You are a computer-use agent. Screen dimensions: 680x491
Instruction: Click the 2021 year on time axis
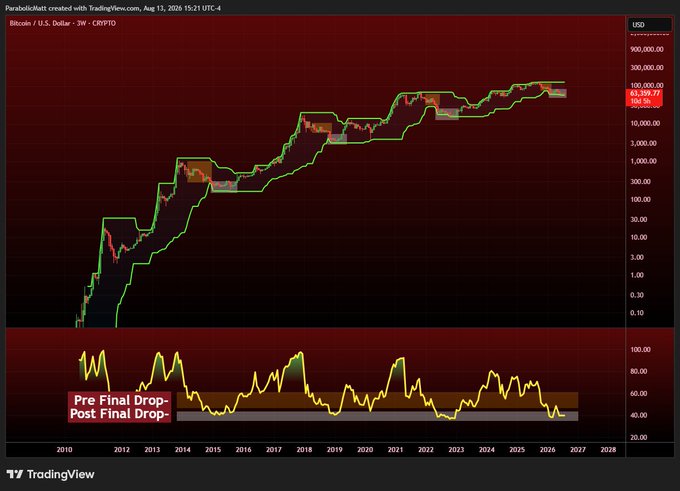(x=395, y=449)
